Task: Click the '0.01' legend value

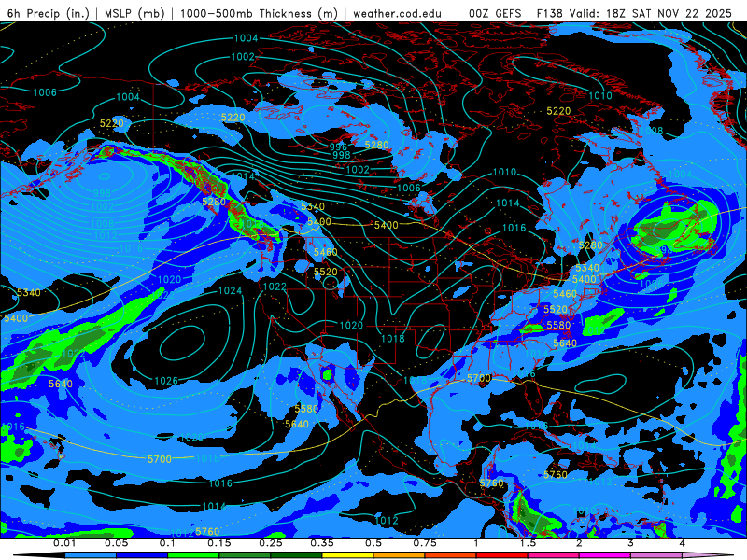Action: (x=64, y=543)
